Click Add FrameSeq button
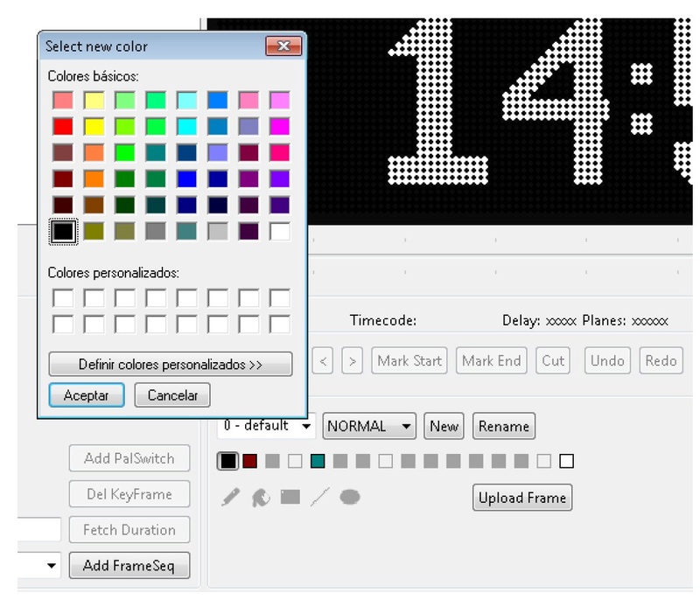This screenshot has height=600, width=700. 129,565
